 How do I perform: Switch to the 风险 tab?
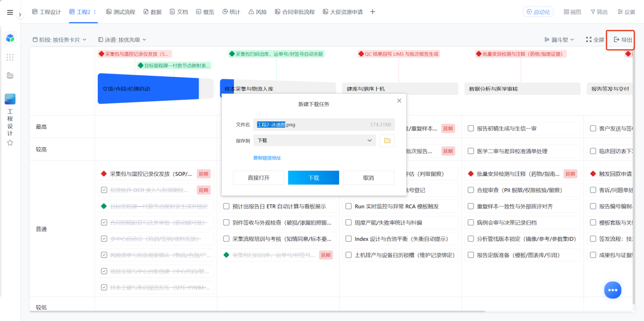[x=257, y=12]
